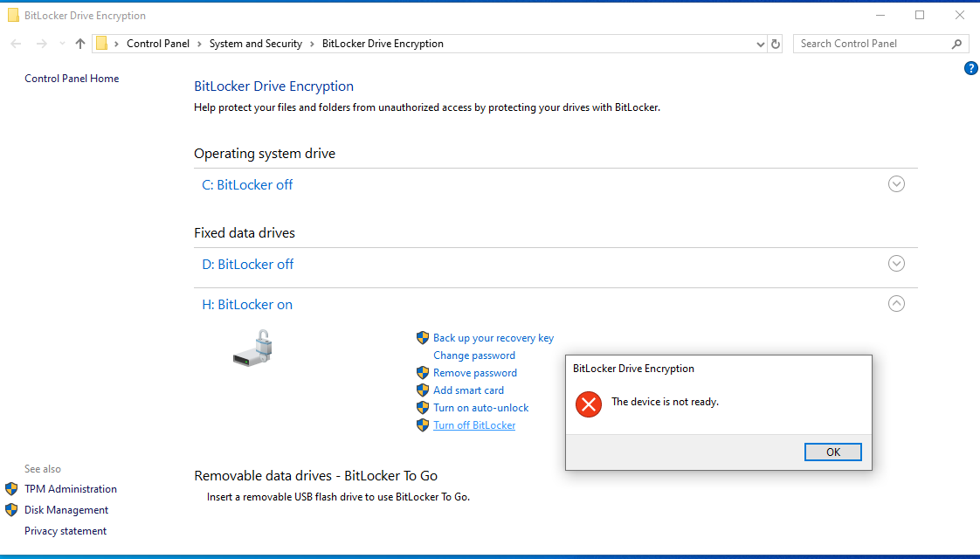Click Change password link
This screenshot has width=980, height=559.
[474, 355]
